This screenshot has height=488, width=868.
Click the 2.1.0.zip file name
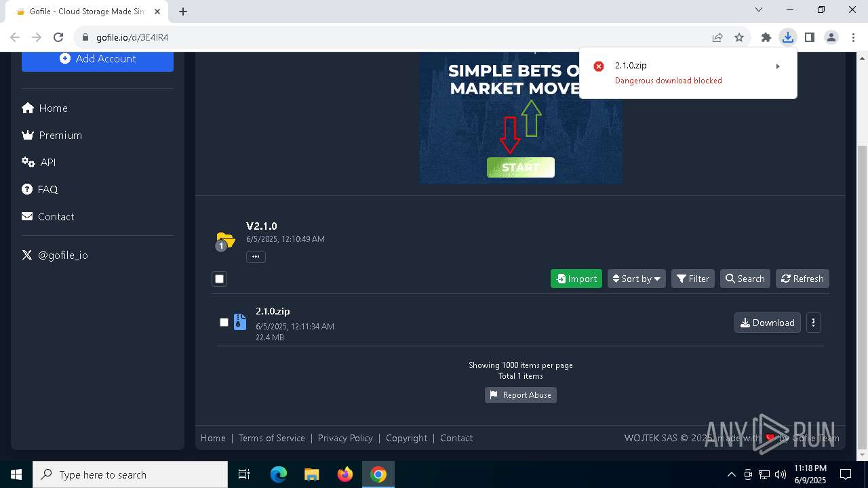pos(273,311)
